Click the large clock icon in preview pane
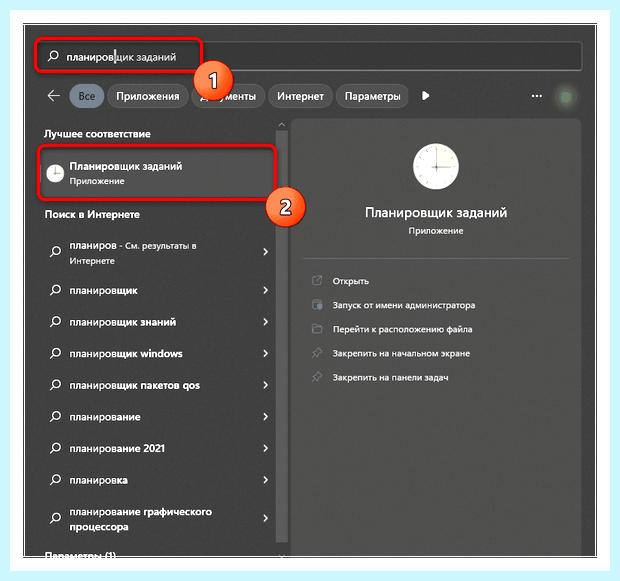 point(436,166)
